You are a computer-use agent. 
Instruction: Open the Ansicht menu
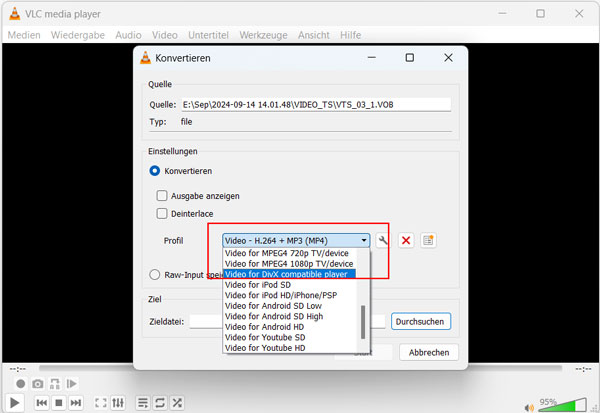point(314,35)
